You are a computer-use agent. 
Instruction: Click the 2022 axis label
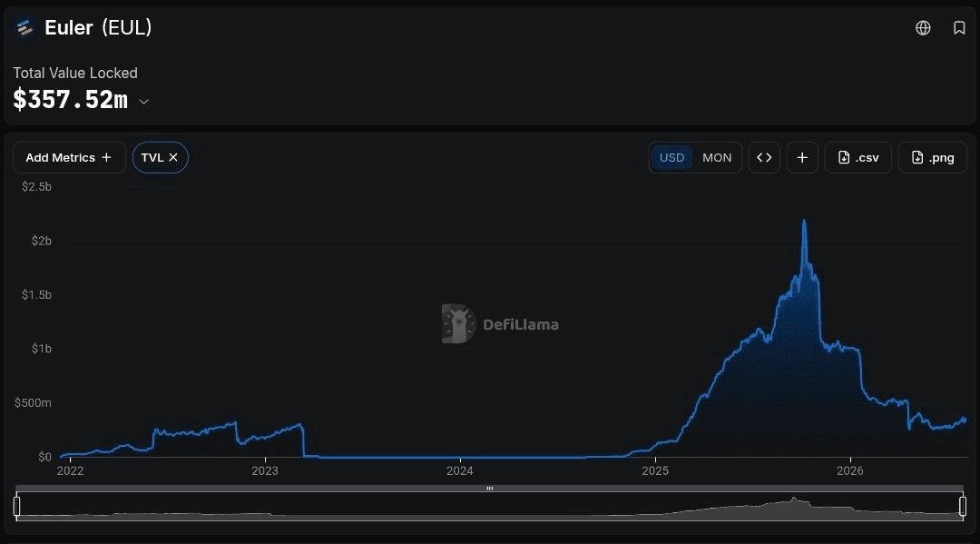click(70, 470)
